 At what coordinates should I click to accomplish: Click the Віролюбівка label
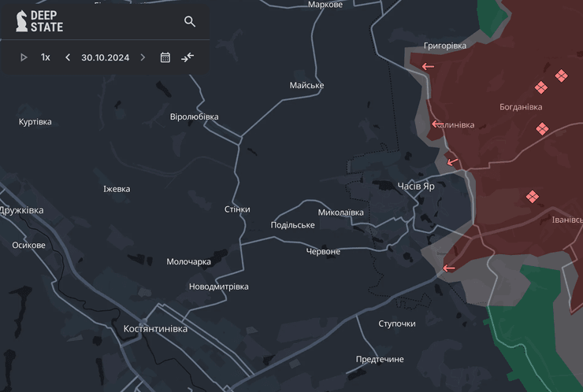tap(195, 116)
